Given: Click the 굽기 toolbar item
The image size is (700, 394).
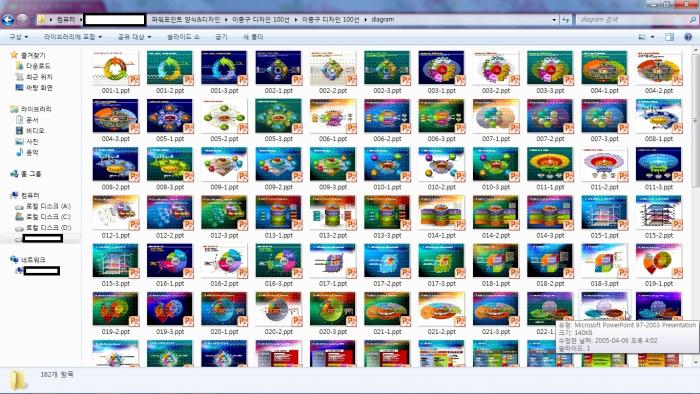Looking at the screenshot, I should pyautogui.click(x=221, y=37).
